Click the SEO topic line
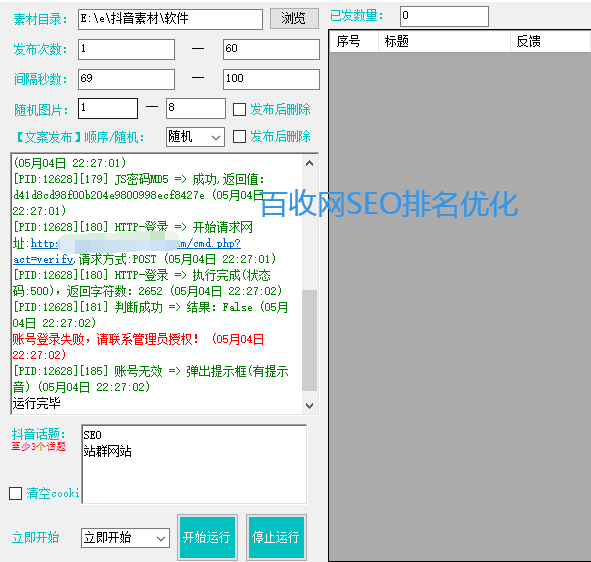591x562 pixels. pyautogui.click(x=92, y=435)
